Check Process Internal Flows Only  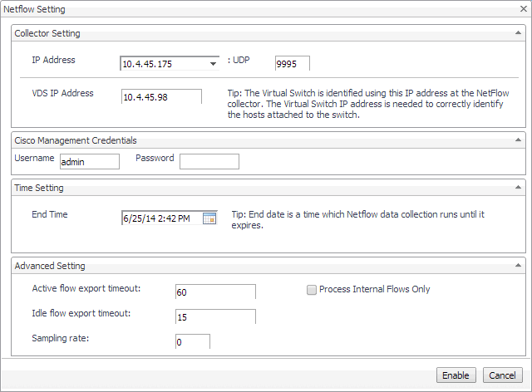312,290
